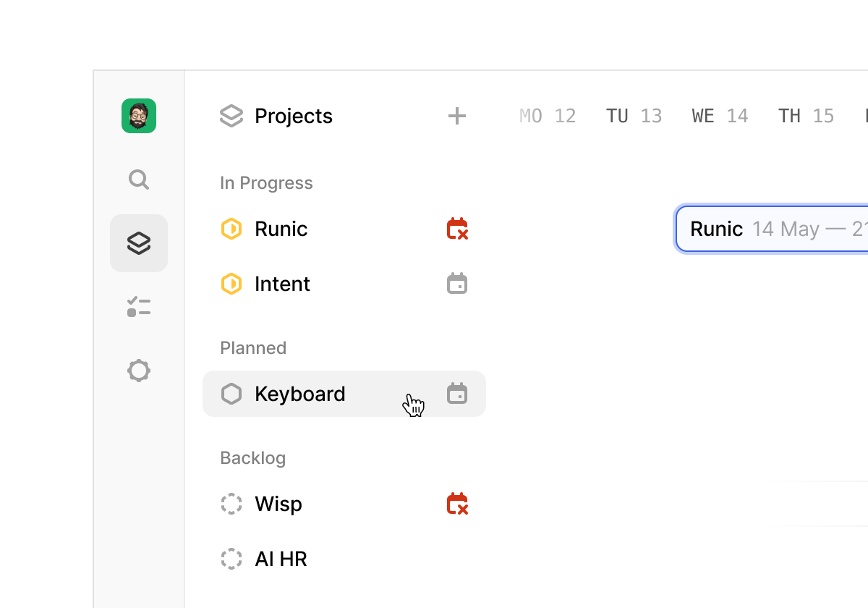
Task: Open the tasks checklist sidebar icon
Action: click(139, 307)
